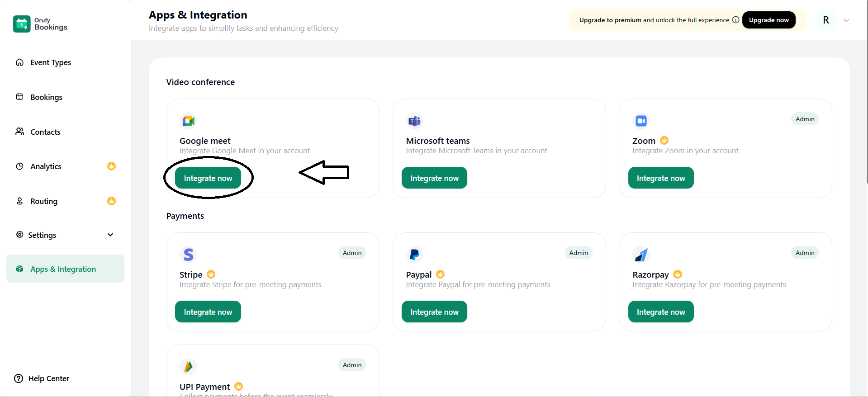
Task: Click the info icon beside upgrade message
Action: tap(735, 20)
